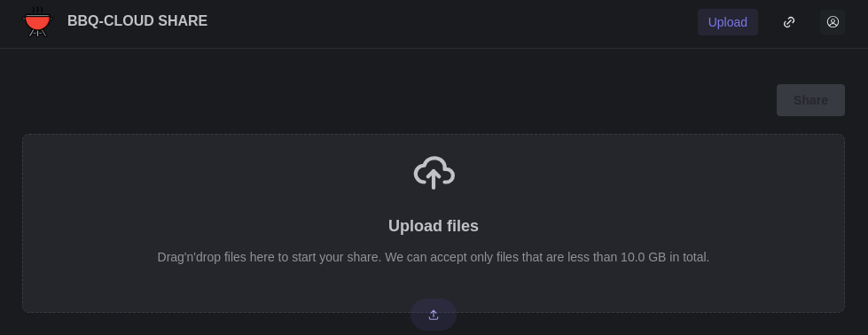Viewport: 868px width, 335px height.
Task: Click the upward arrow inside cloud graphic
Action: click(434, 178)
